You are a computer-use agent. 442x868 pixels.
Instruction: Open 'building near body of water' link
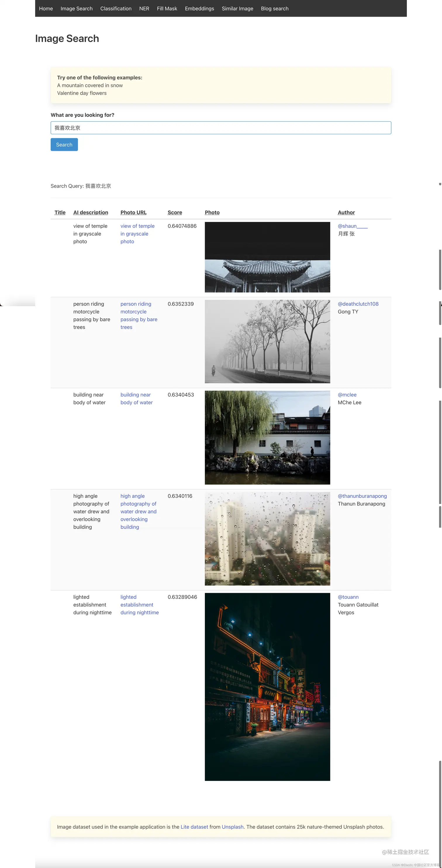click(137, 398)
